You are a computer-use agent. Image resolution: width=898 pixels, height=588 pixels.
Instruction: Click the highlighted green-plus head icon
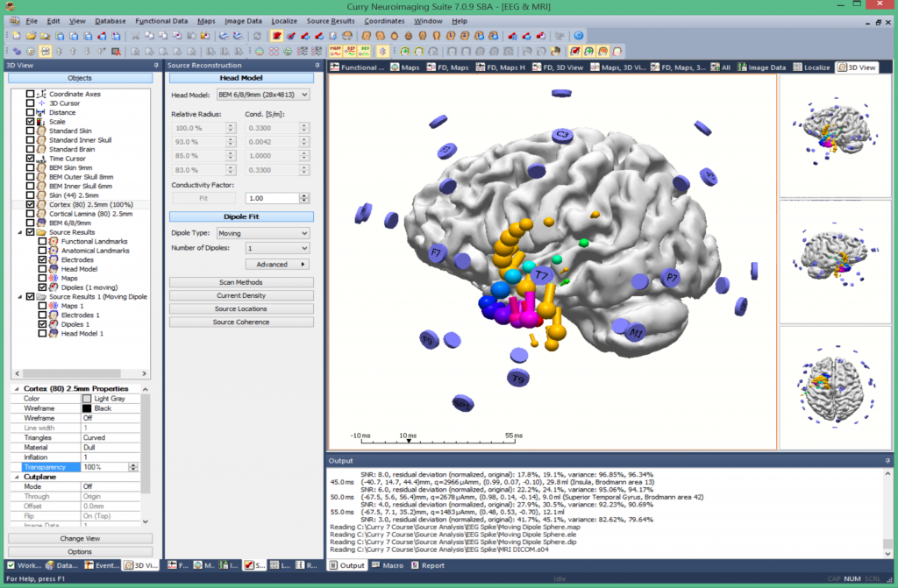pos(588,51)
